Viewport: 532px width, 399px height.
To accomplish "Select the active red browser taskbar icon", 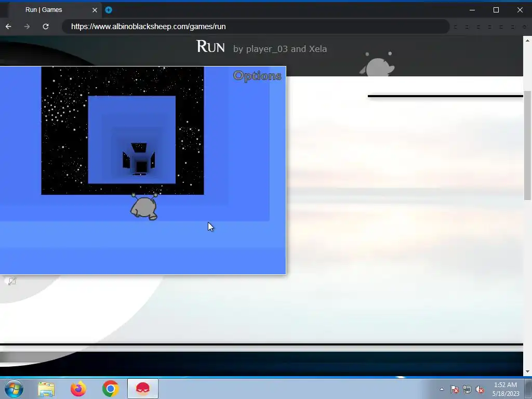I will tap(143, 389).
